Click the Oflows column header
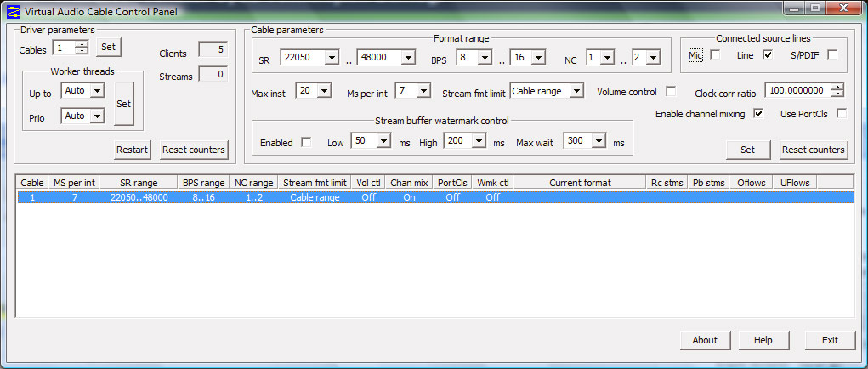Viewport: 868px width, 369px height. [752, 183]
